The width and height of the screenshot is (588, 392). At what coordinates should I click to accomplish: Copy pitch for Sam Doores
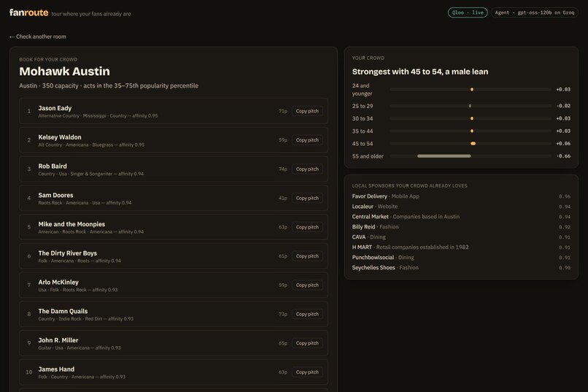click(307, 198)
